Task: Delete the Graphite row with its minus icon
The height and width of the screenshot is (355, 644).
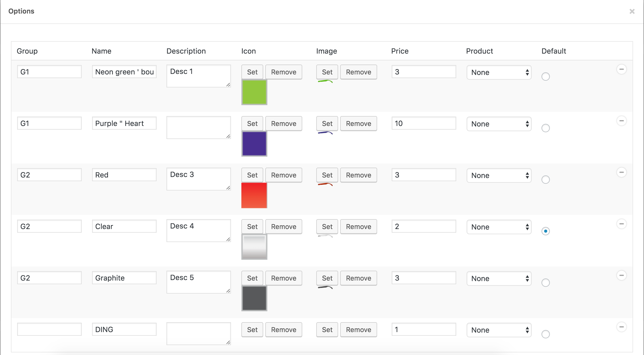Action: tap(621, 275)
